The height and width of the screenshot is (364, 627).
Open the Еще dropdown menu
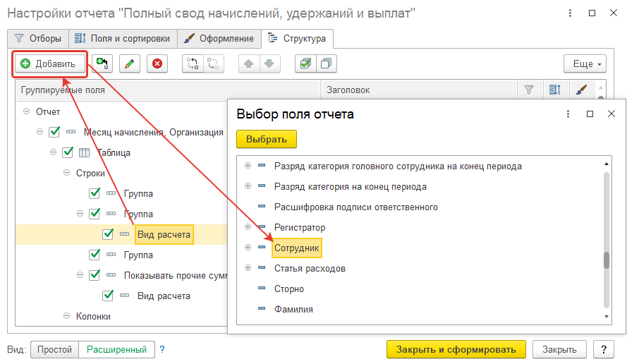pos(585,63)
